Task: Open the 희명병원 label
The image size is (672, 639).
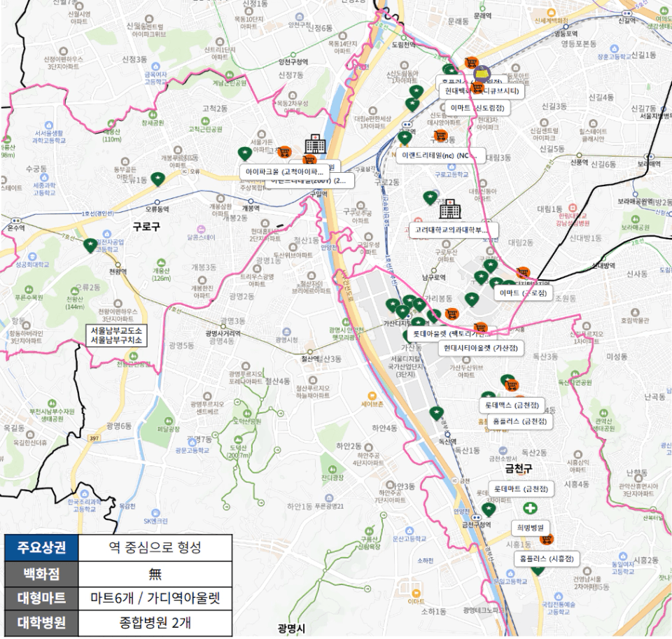Action: pyautogui.click(x=530, y=528)
